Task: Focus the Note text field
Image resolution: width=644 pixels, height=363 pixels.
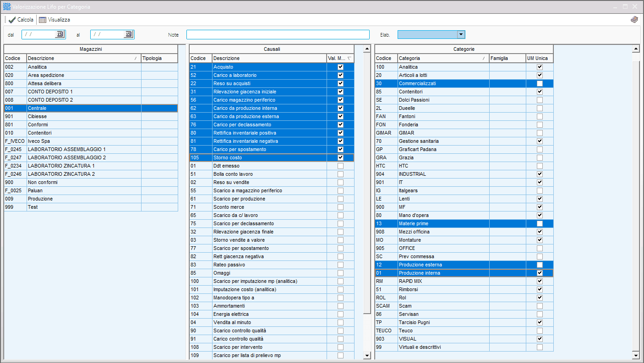Action: 278,34
